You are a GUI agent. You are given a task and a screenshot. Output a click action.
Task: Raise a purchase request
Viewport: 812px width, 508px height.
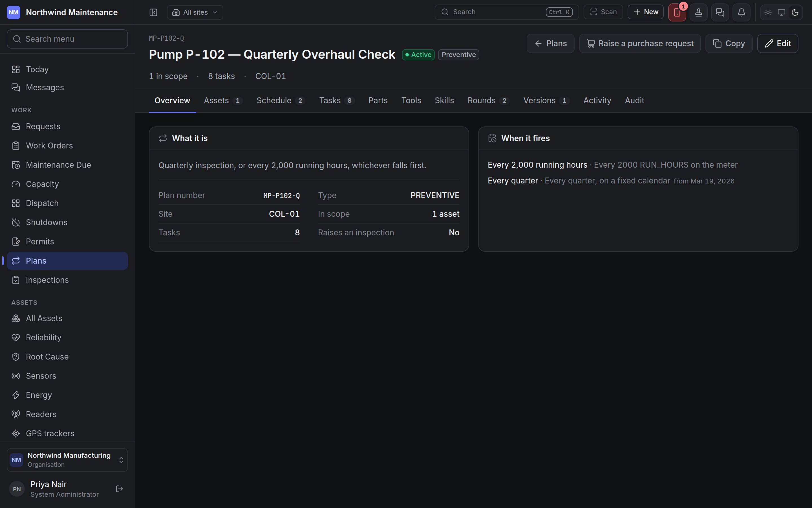(640, 43)
